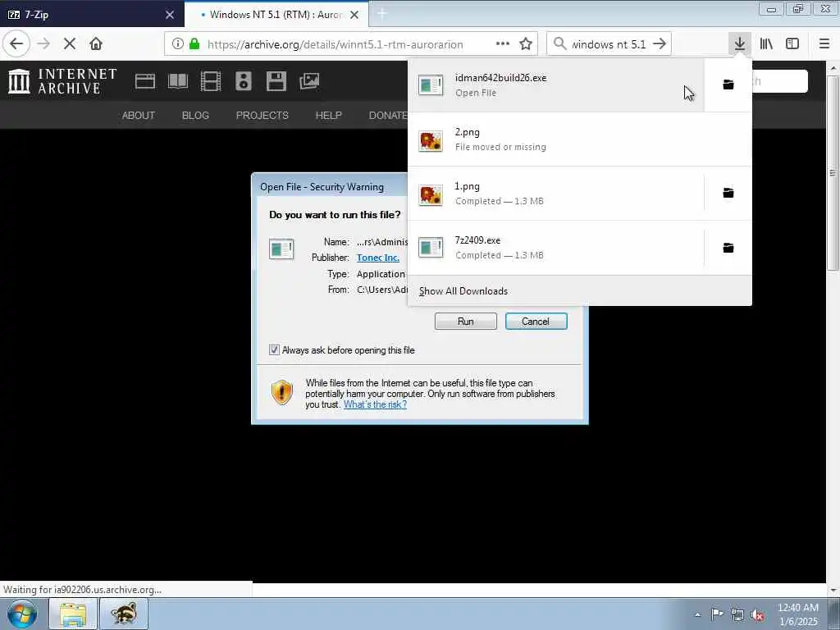840x630 pixels.
Task: Untick Always ask before opening this file
Action: 274,350
